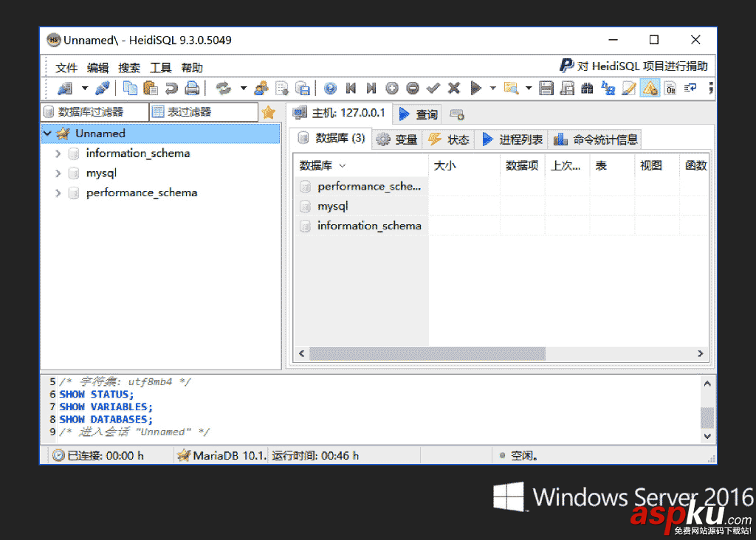
Task: Click the run query play icon
Action: coord(476,88)
